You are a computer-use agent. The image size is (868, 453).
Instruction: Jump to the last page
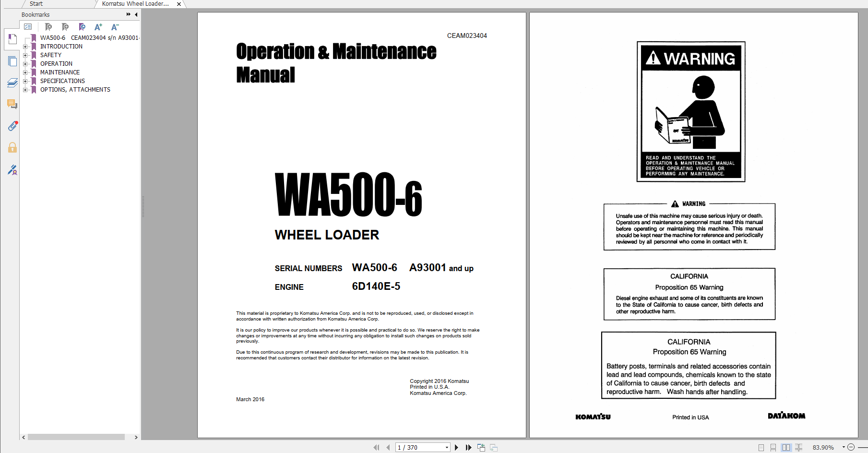tap(468, 447)
